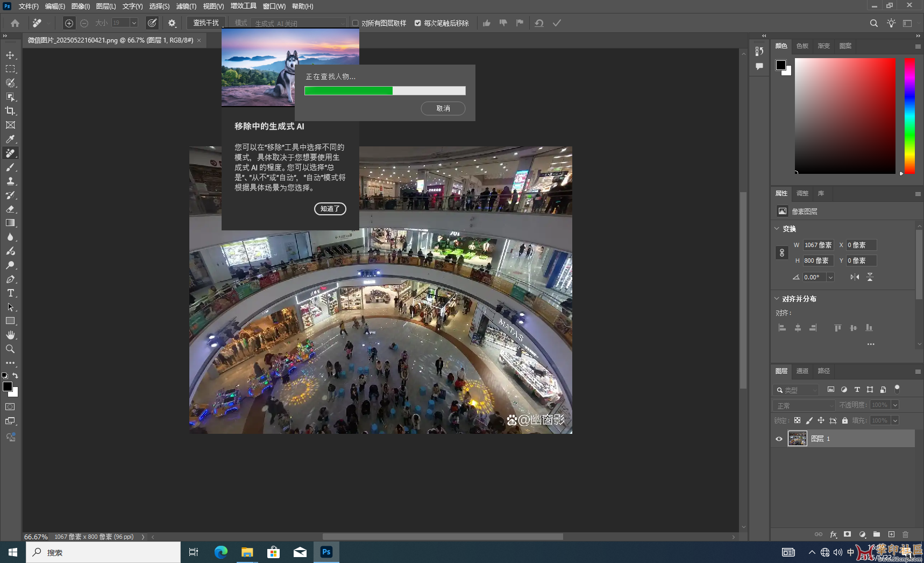Pick a color in the color field
This screenshot has width=924, height=563.
(x=845, y=116)
